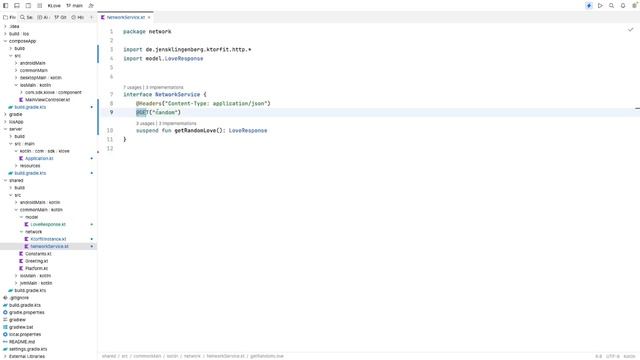Collapse the iosMain kotlin folder under composeApp
This screenshot has width=640, height=360.
click(16, 85)
